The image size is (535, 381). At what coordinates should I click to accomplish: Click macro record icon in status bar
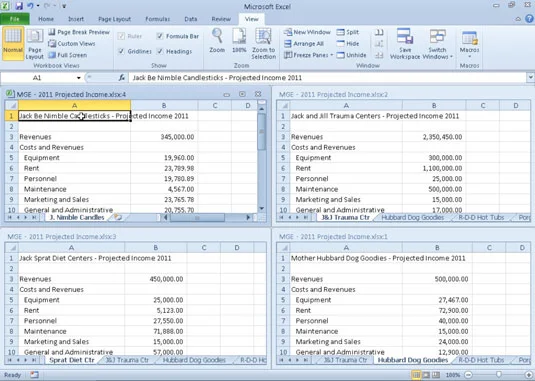coord(34,375)
